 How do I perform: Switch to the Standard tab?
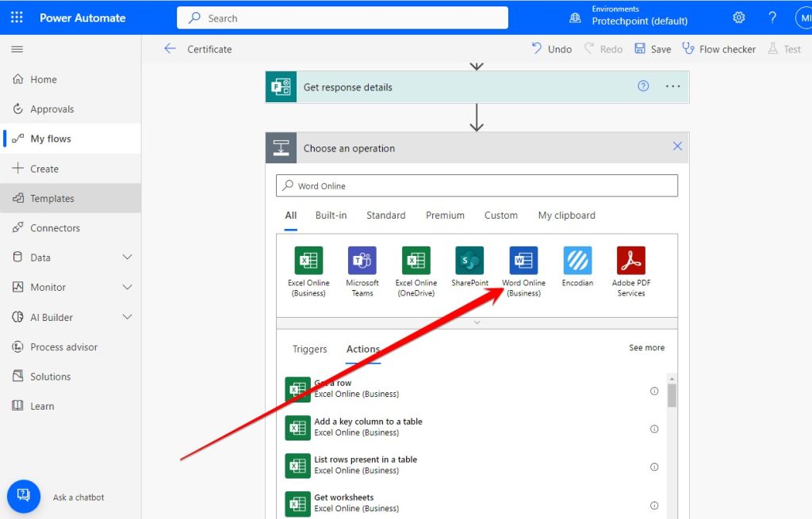pyautogui.click(x=386, y=216)
